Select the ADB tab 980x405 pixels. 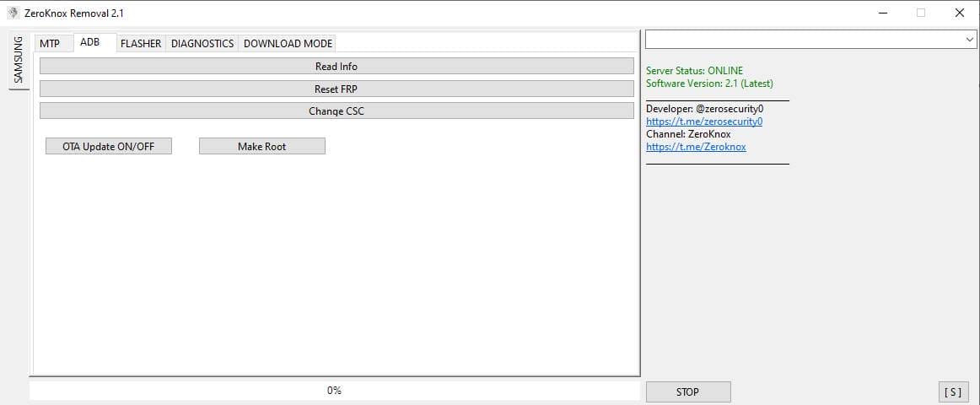90,42
